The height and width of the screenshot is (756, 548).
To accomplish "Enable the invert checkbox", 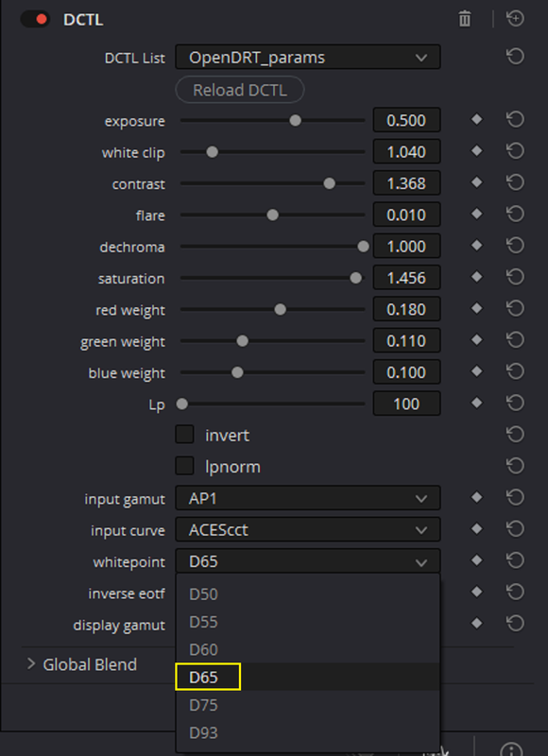I will 184,435.
